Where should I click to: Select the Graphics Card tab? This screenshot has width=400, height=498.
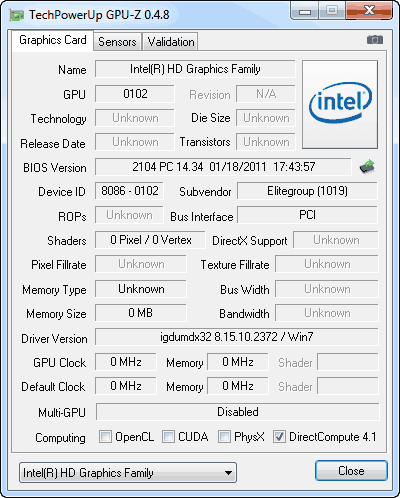click(53, 40)
